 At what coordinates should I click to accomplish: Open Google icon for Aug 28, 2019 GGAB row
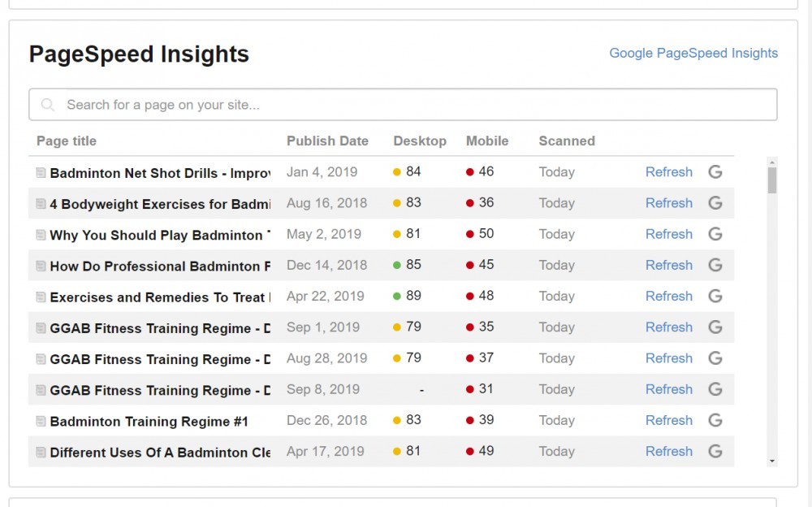[715, 358]
